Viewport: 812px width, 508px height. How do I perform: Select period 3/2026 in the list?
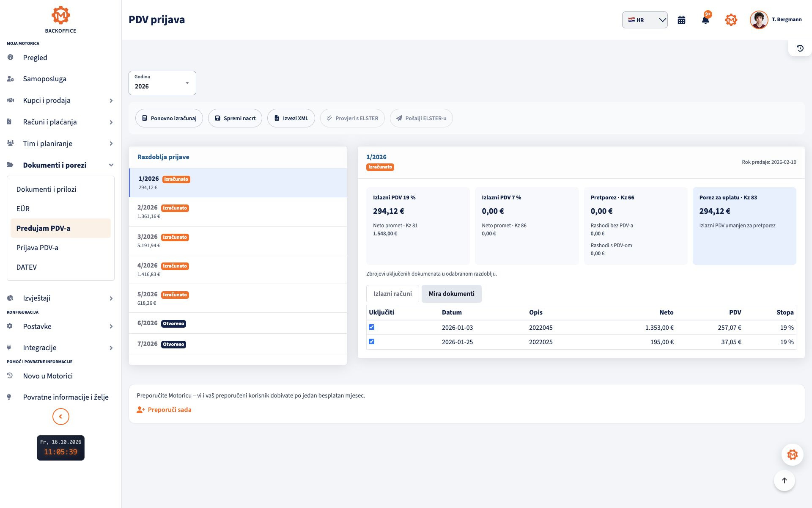238,241
